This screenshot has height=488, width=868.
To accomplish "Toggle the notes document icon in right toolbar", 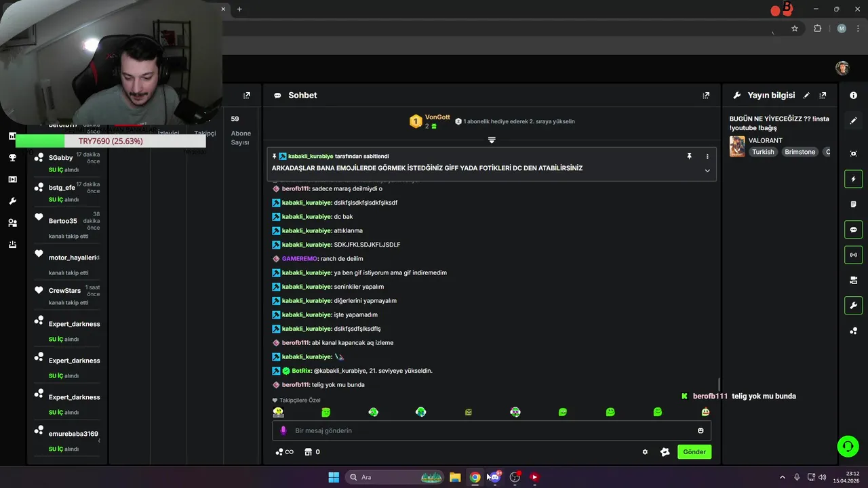I will 853,204.
